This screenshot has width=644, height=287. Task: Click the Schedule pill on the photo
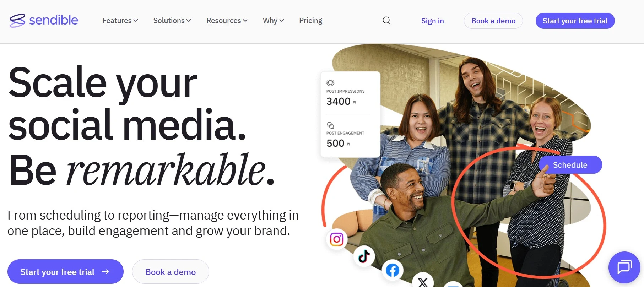(570, 165)
